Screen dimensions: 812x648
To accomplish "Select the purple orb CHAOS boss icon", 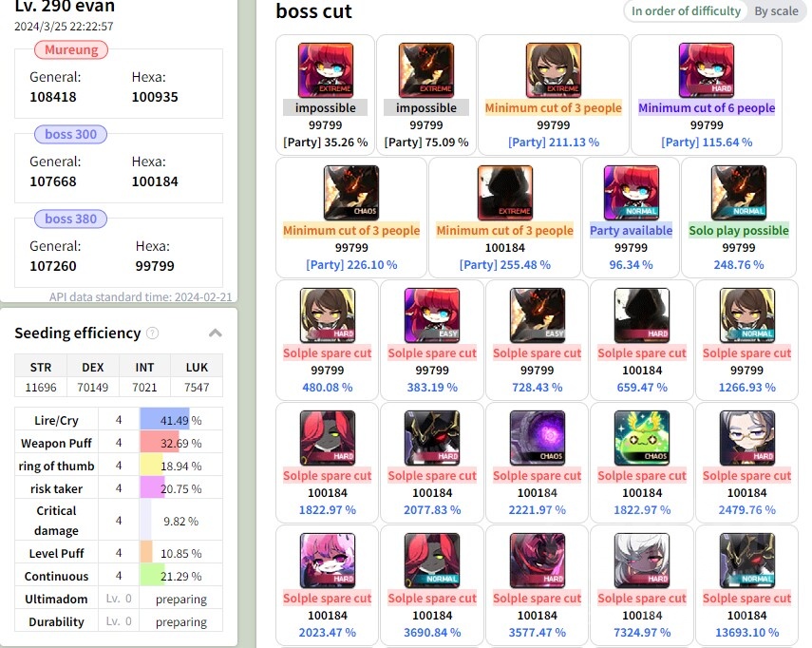I will (537, 438).
